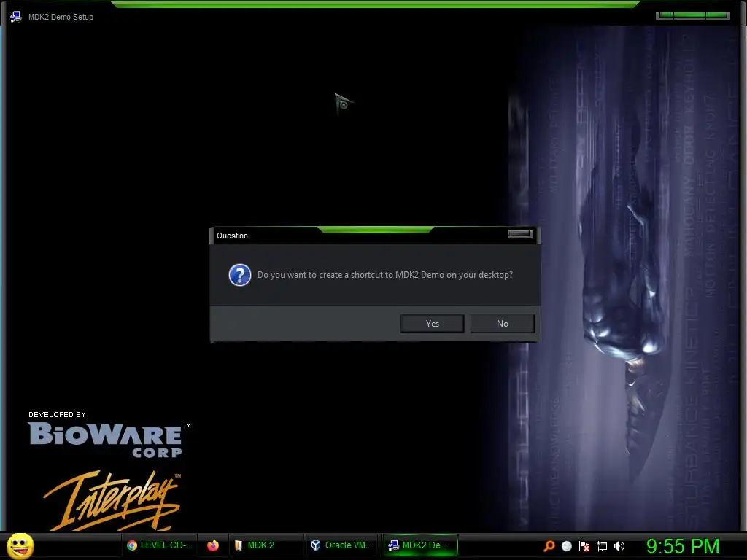Click the round white face tray icon
747x560 pixels.
566,546
